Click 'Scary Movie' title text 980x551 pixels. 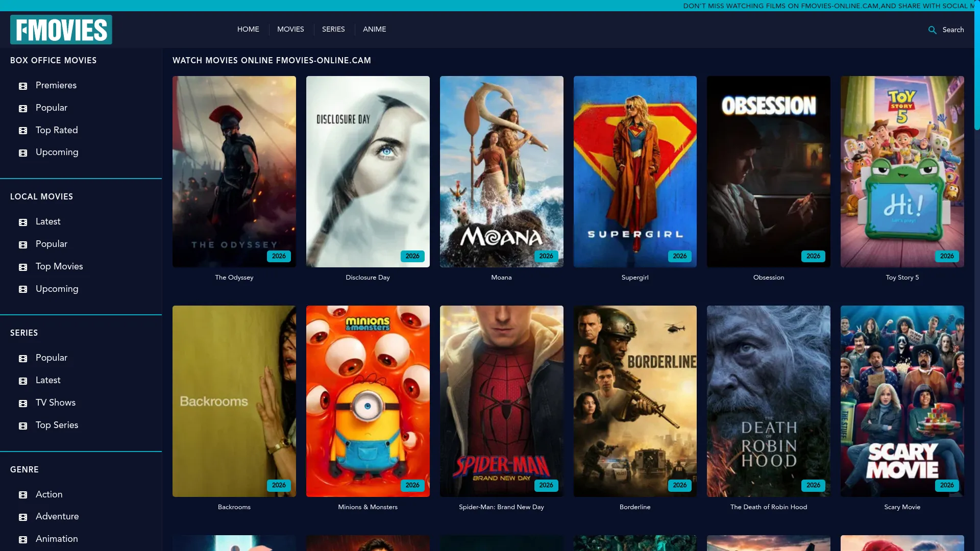click(902, 507)
